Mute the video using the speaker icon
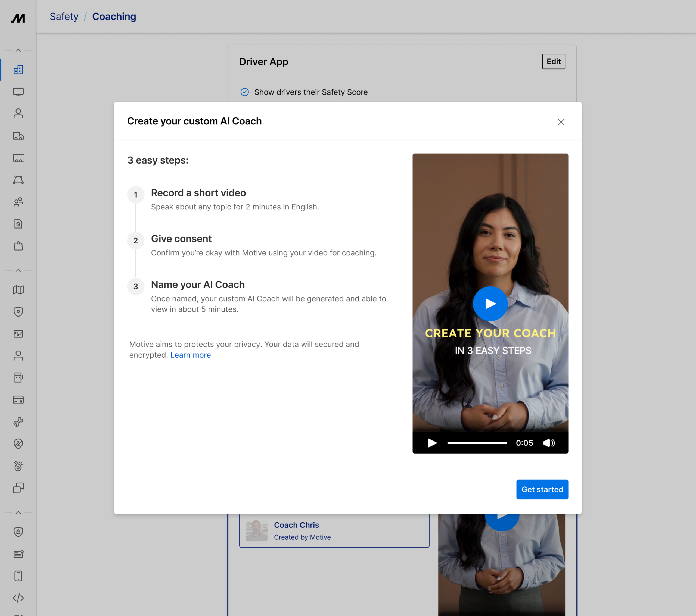 coord(549,443)
